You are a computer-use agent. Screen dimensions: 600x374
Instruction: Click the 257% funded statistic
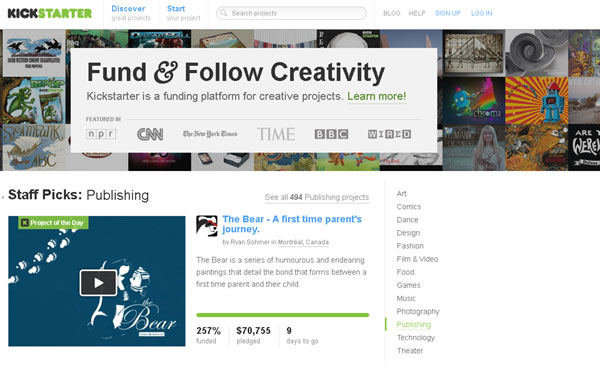pyautogui.click(x=209, y=335)
